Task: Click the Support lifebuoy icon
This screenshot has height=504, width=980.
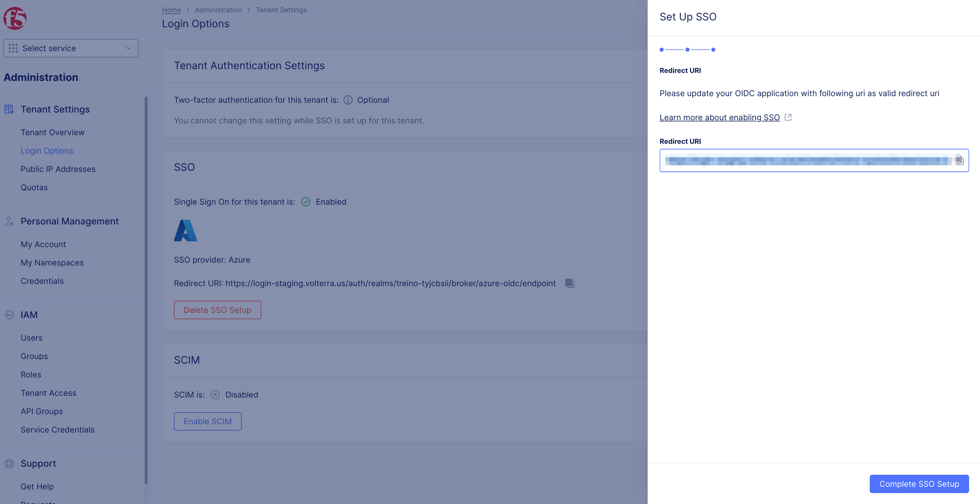Action: click(9, 463)
